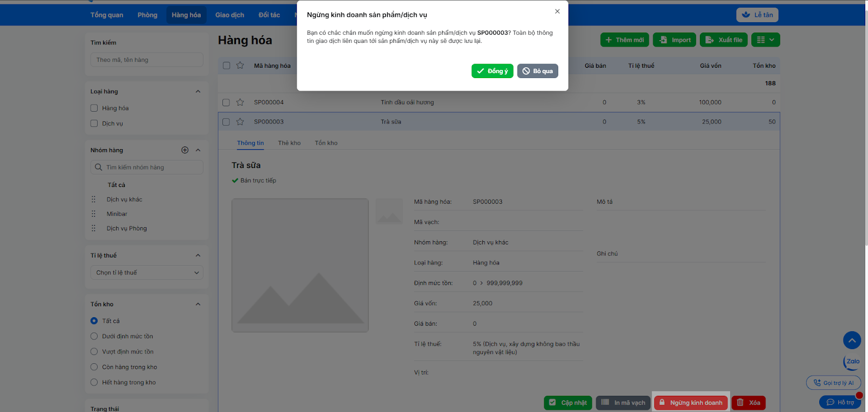
Task: Collapse the Loại hàng filter section
Action: [198, 92]
